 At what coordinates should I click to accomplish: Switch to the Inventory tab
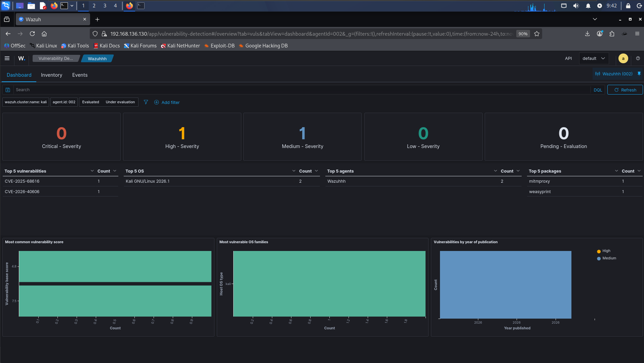pyautogui.click(x=51, y=75)
